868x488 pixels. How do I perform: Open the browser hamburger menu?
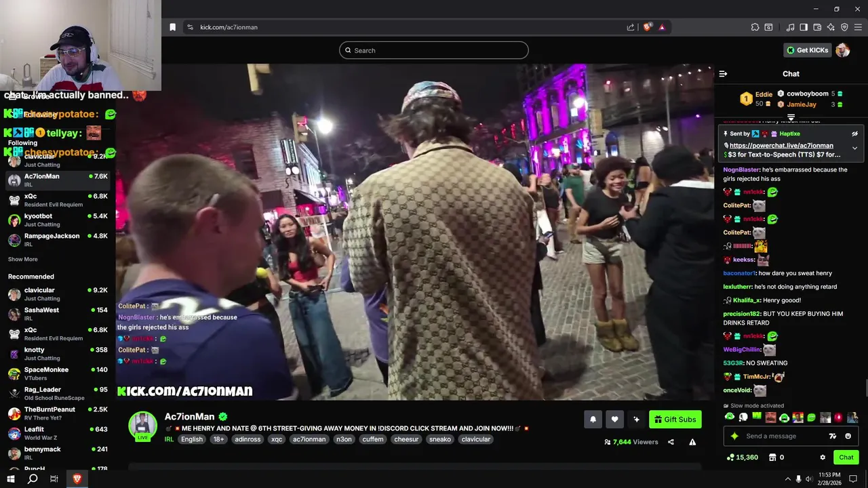point(858,27)
